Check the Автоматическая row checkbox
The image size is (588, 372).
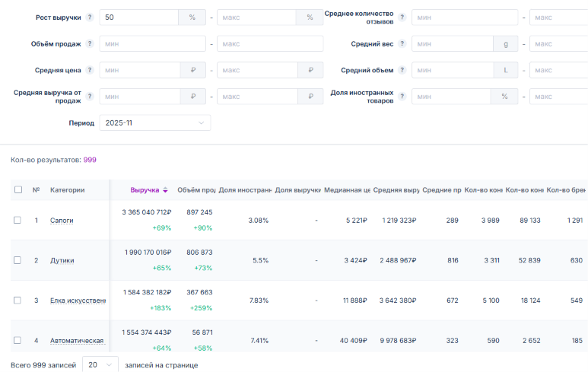17,340
